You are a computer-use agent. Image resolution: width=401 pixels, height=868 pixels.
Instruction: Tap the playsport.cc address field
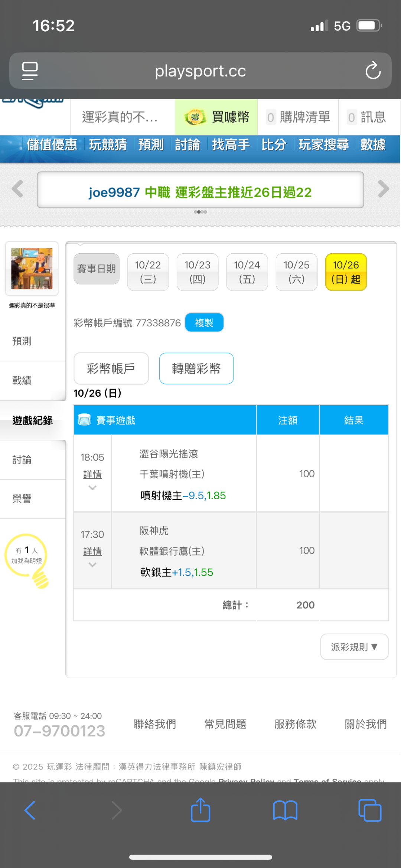[200, 71]
